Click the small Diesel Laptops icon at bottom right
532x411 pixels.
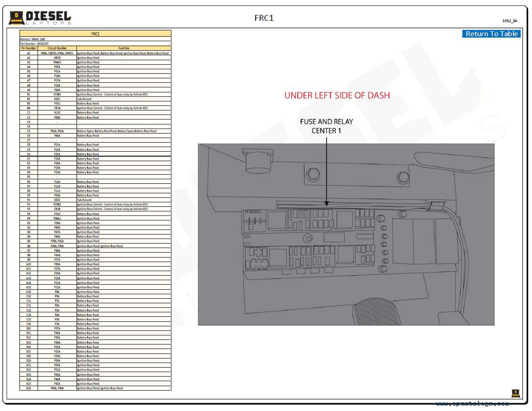(x=515, y=393)
